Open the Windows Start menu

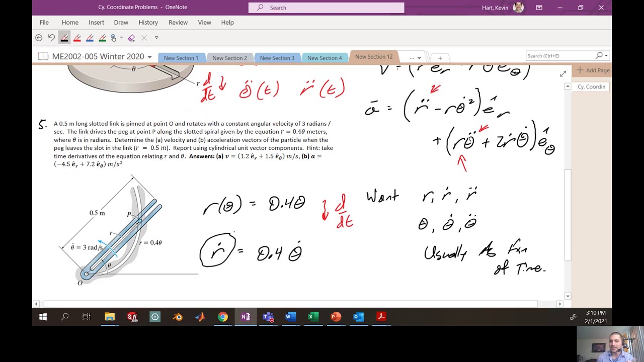point(43,317)
